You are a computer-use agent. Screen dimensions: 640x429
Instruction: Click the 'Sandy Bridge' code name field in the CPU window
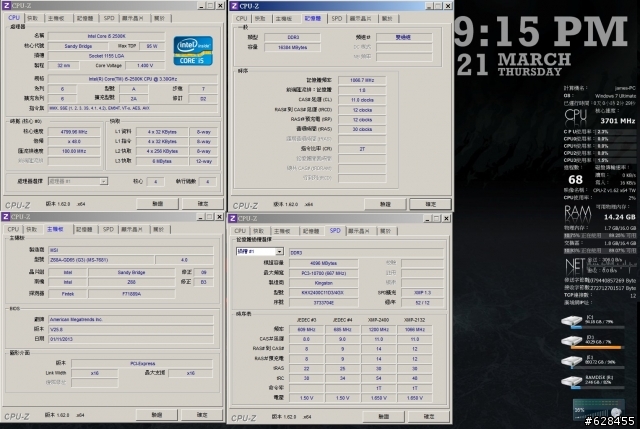pyautogui.click(x=78, y=46)
